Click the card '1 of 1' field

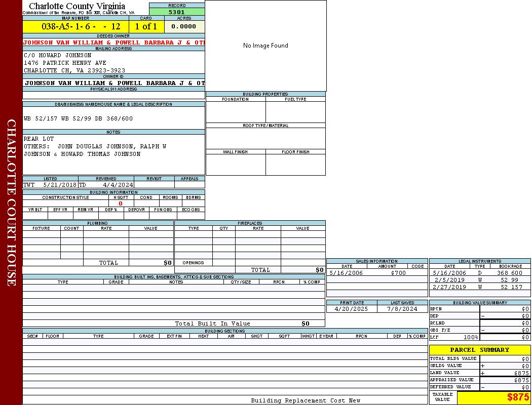point(146,26)
